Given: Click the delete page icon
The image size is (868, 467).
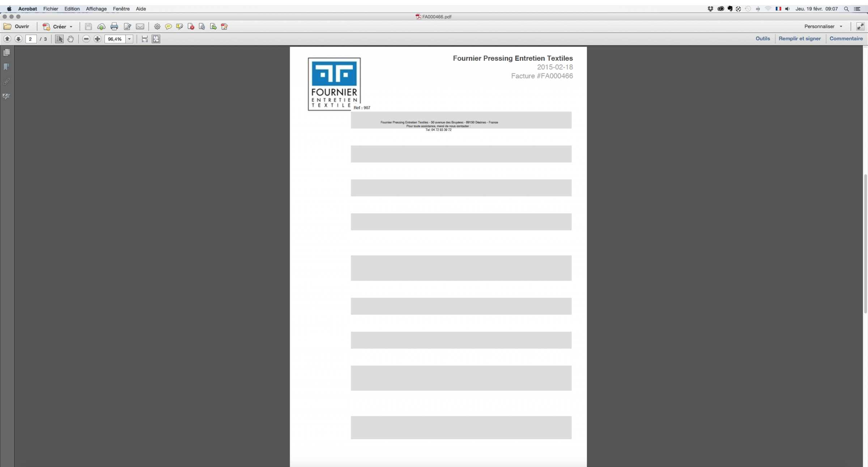Looking at the screenshot, I should tap(191, 26).
